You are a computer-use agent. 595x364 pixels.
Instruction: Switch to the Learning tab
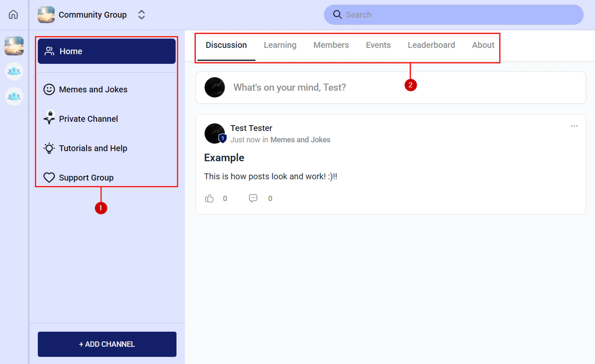tap(280, 45)
